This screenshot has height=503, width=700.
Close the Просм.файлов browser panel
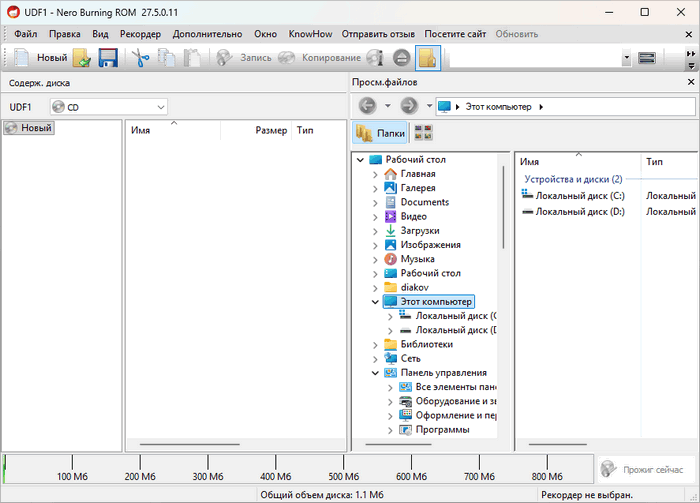pyautogui.click(x=691, y=83)
